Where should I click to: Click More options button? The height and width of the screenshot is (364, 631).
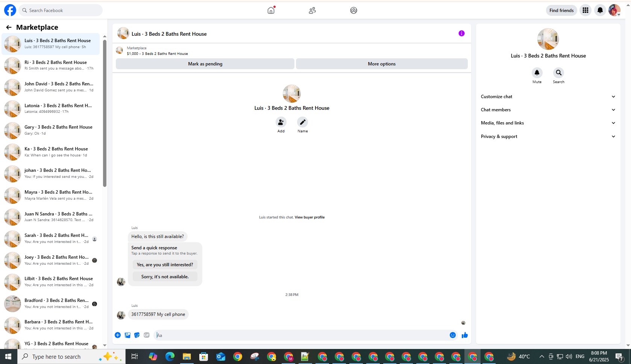(382, 64)
